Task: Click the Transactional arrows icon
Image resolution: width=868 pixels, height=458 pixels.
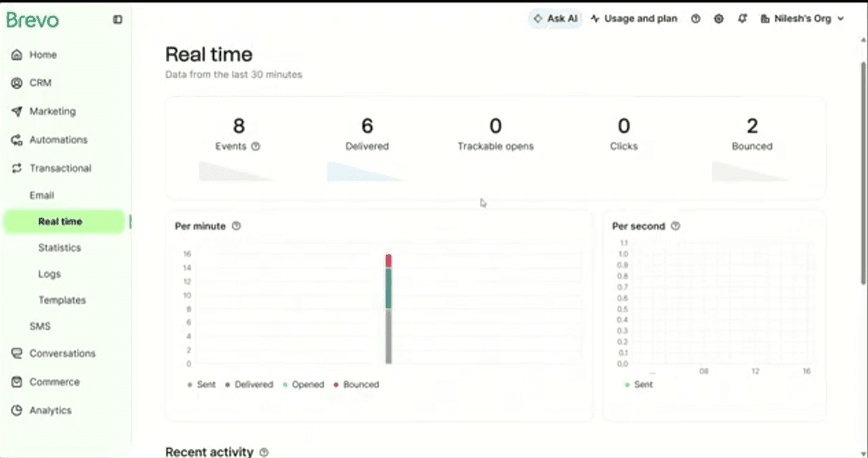Action: 17,168
